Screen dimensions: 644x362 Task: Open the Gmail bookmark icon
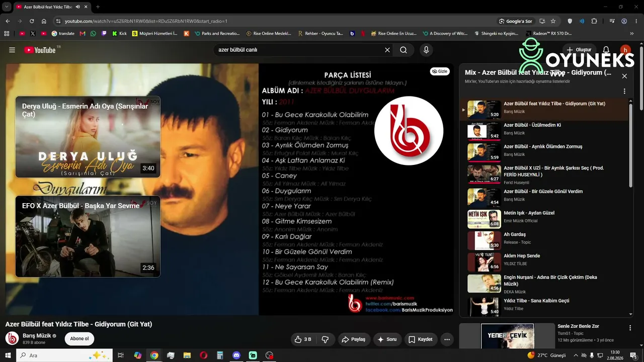[x=82, y=34]
